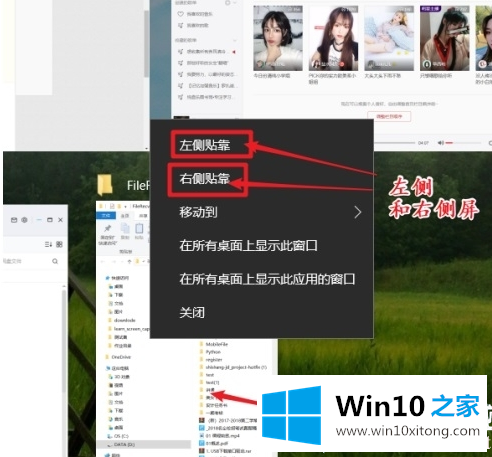Select the downlode folder in the tree
This screenshot has width=492, height=457.
click(x=122, y=320)
